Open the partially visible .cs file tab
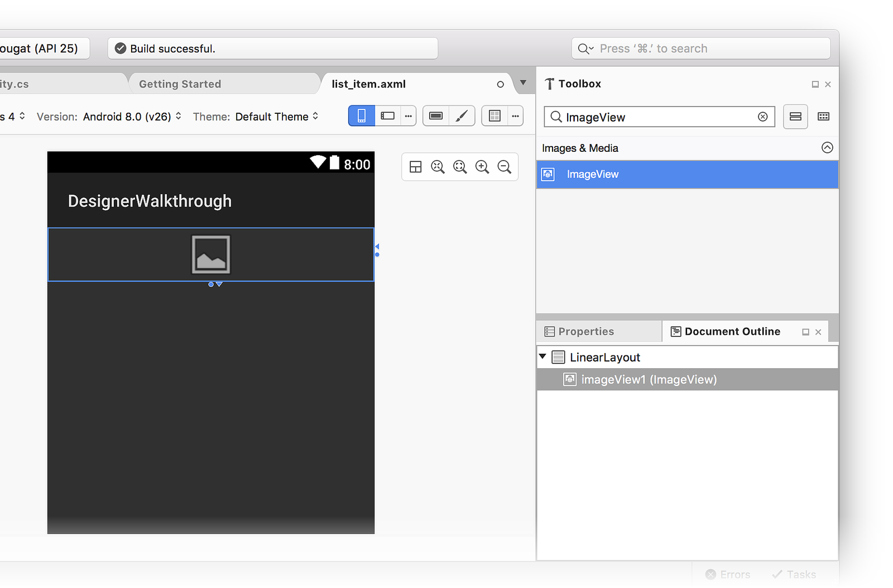 pos(61,84)
